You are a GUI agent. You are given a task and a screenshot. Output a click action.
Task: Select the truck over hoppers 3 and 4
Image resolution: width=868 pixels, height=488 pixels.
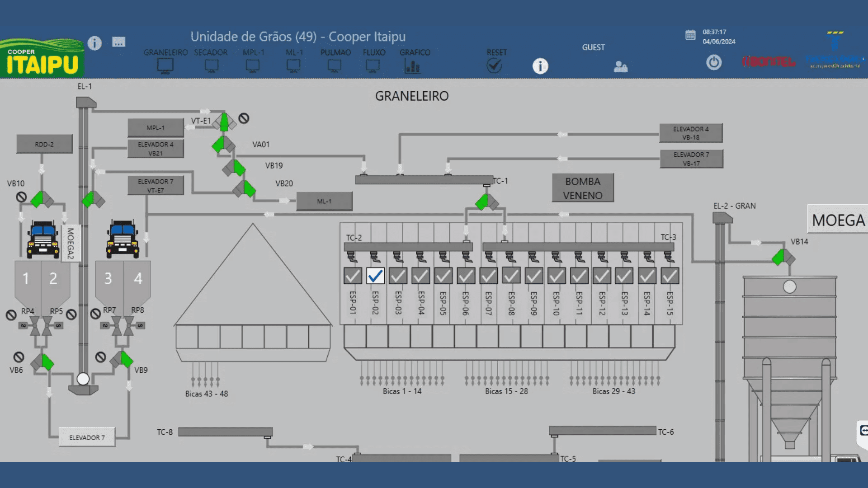click(x=123, y=239)
